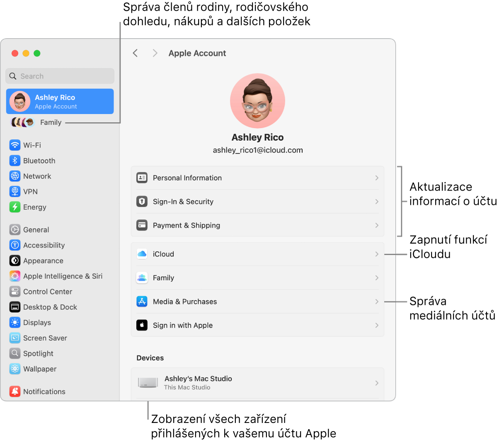This screenshot has width=504, height=442.
Task: Click the Energy lightning icon
Action: click(15, 207)
